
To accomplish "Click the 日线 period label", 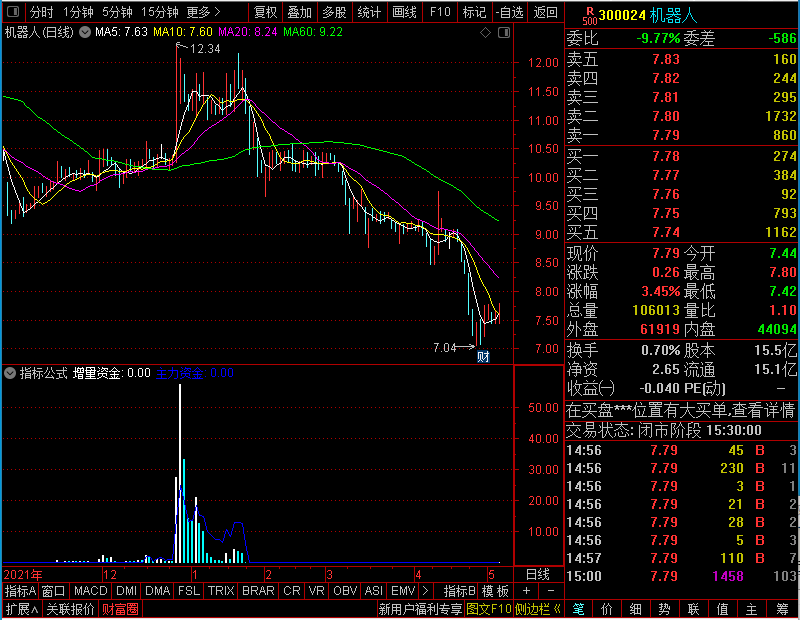I will pyautogui.click(x=538, y=575).
